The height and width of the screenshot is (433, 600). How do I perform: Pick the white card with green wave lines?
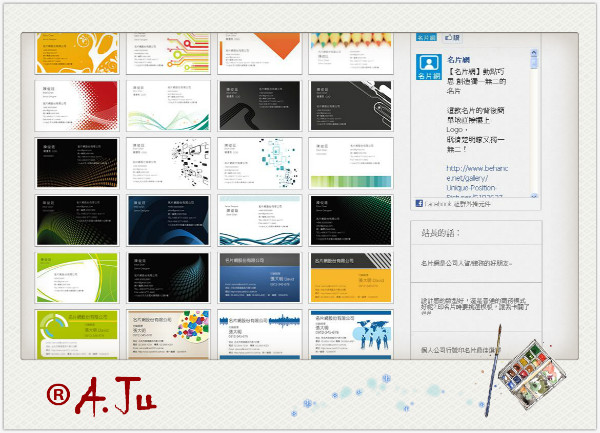[168, 106]
